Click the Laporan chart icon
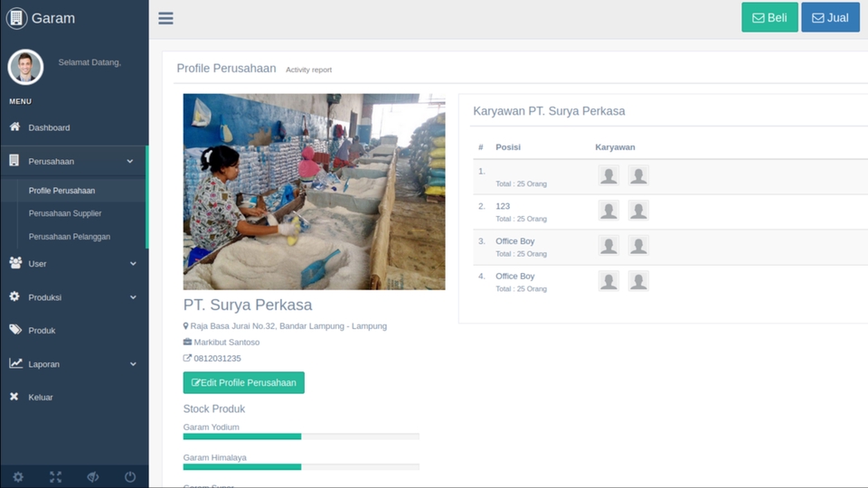The image size is (868, 488). 15,363
